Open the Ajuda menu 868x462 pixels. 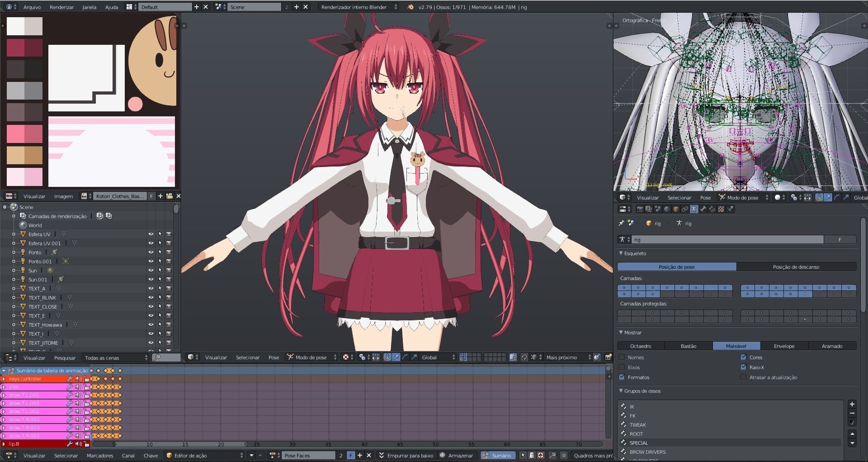click(x=111, y=7)
